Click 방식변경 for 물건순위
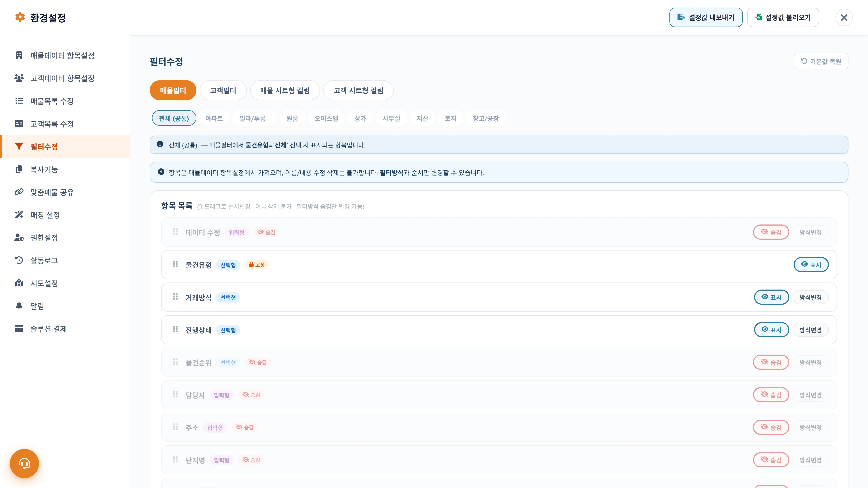Viewport: 868px width, 488px height. pos(810,362)
